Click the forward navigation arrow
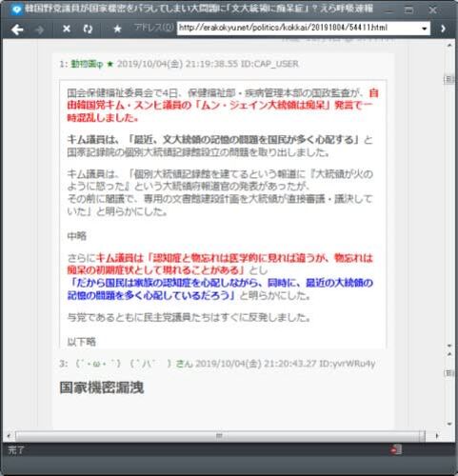The height and width of the screenshot is (476, 458). pos(40,30)
